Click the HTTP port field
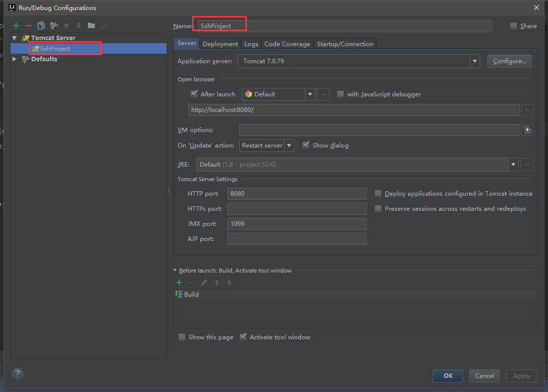The image size is (548, 392). pos(297,194)
